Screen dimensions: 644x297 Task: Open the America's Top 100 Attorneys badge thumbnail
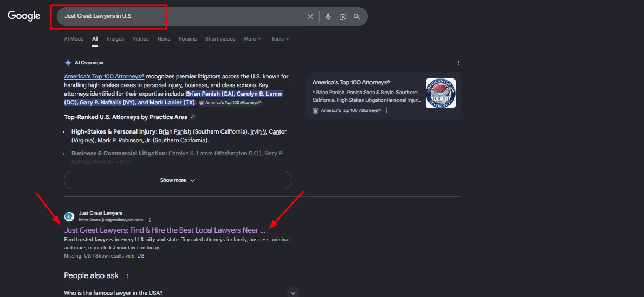(x=440, y=93)
